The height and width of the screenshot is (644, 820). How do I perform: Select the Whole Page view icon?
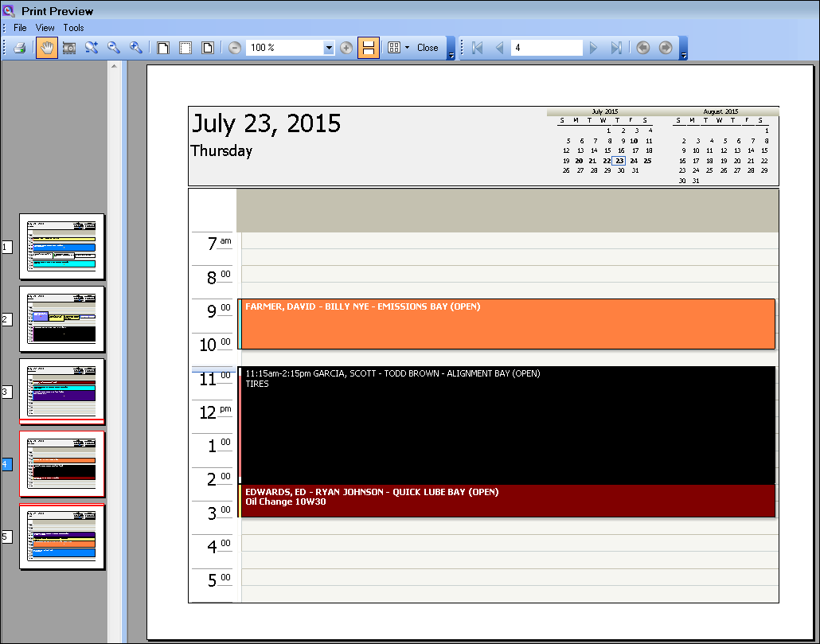point(162,48)
